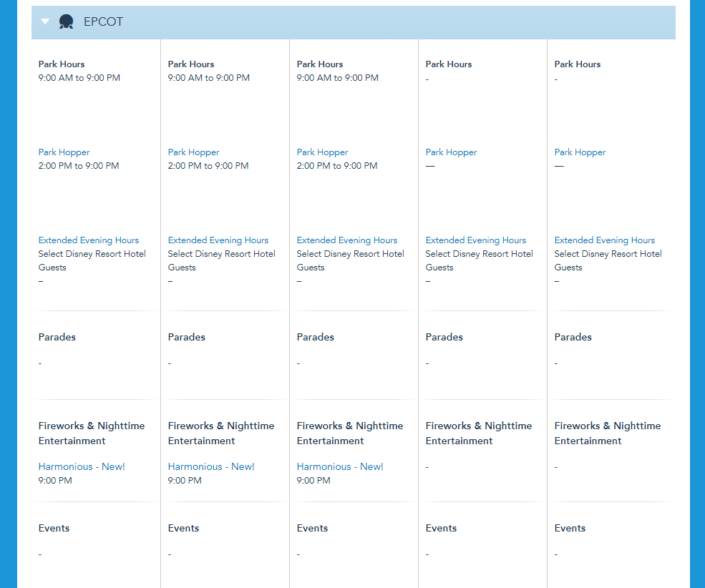Viewport: 705px width, 588px height.
Task: Click Events heading in fourth column
Action: (441, 528)
